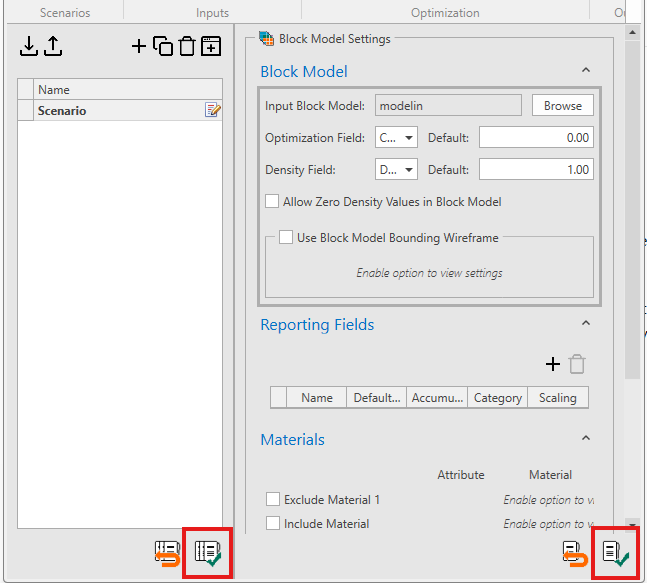Enable Allow Zero Density Values checkbox
647x583 pixels.
pos(272,202)
